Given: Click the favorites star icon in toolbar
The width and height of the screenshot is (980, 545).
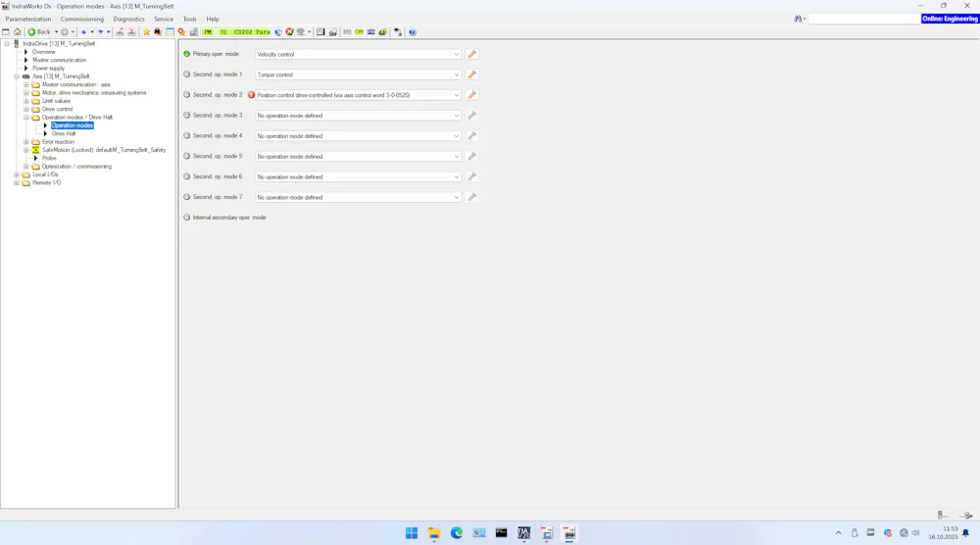Looking at the screenshot, I should point(146,32).
